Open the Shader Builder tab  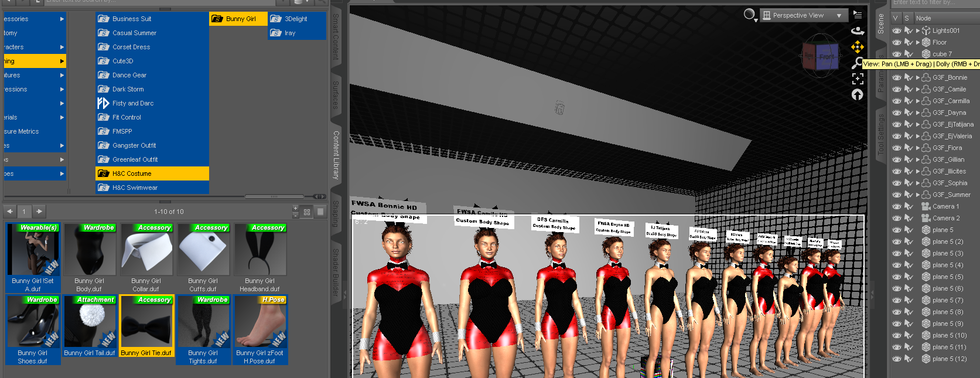336,272
